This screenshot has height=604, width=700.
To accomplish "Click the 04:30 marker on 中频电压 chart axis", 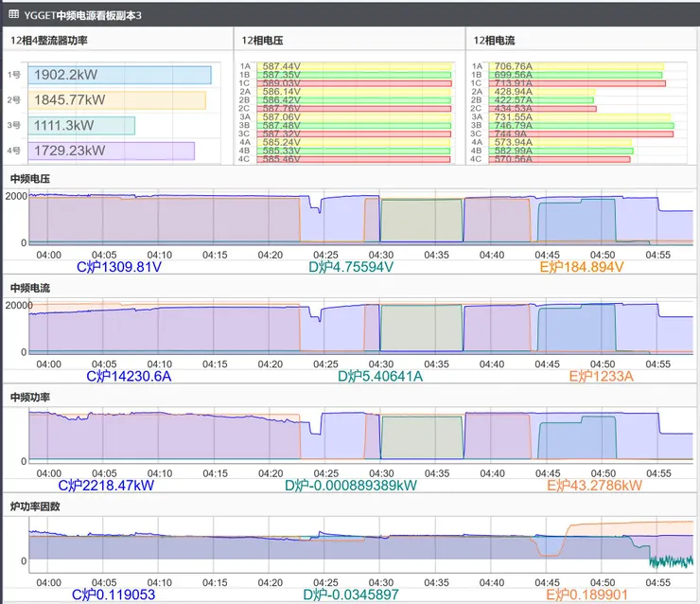I will tap(381, 255).
